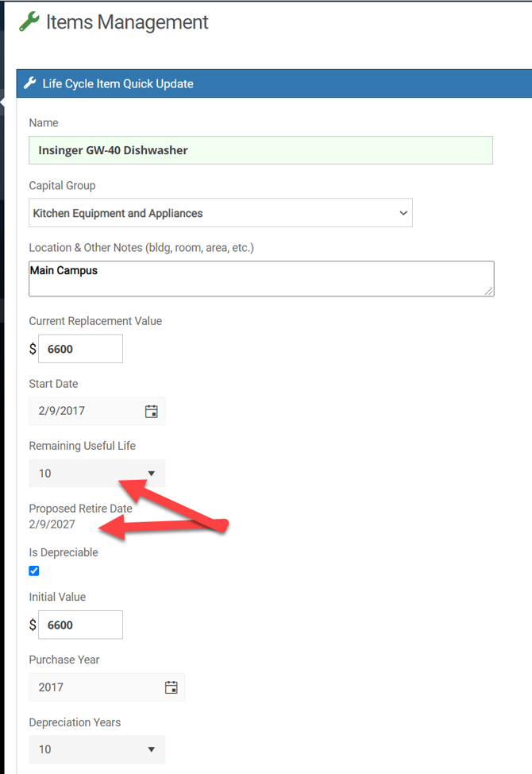Screen dimensions: 532x774
Task: Click the Is Depreciable label text
Action: (x=64, y=552)
